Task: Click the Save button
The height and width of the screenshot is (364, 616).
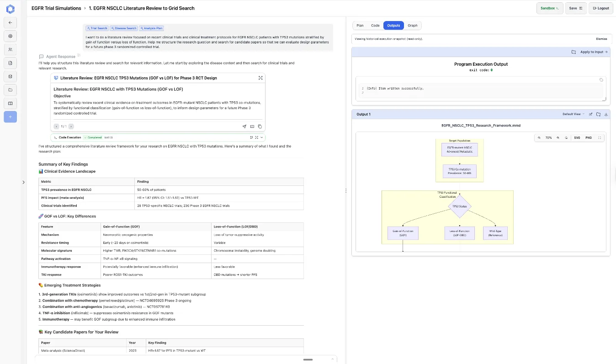Action: pyautogui.click(x=575, y=8)
